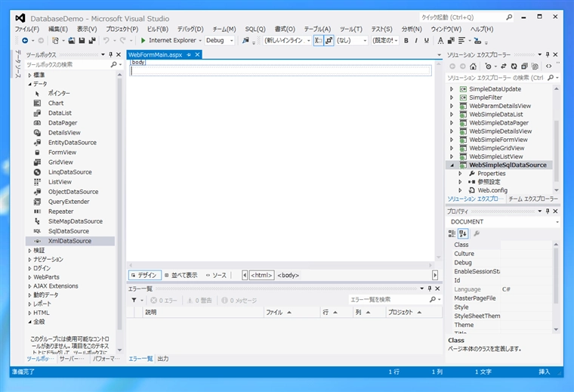Click the Undo arrow icon

pyautogui.click(x=106, y=41)
